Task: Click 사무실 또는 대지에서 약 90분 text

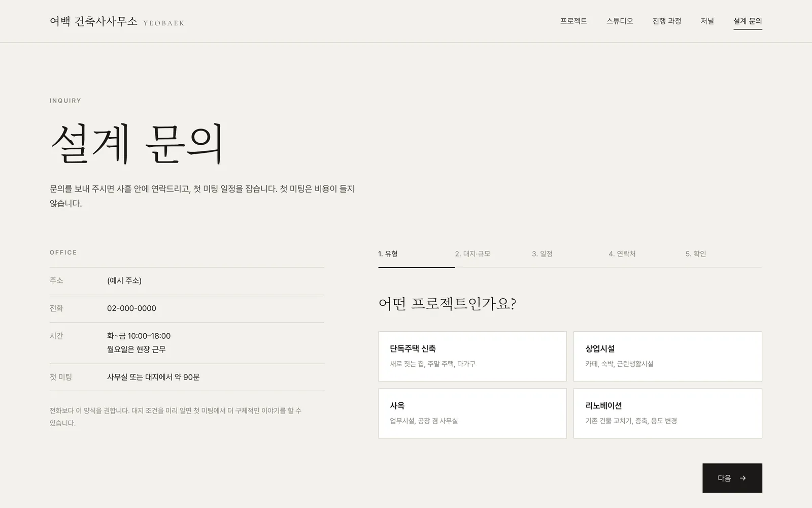Action: [x=153, y=377]
